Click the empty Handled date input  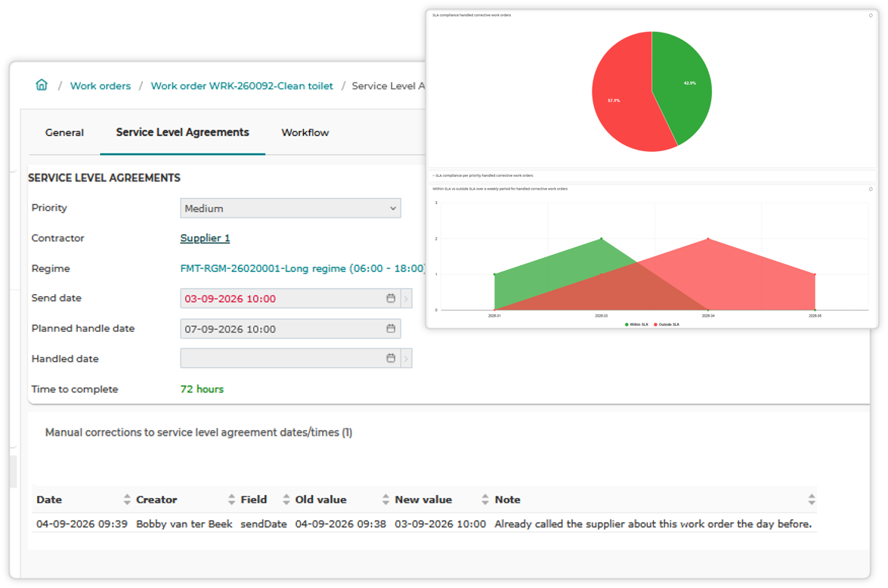(x=290, y=358)
